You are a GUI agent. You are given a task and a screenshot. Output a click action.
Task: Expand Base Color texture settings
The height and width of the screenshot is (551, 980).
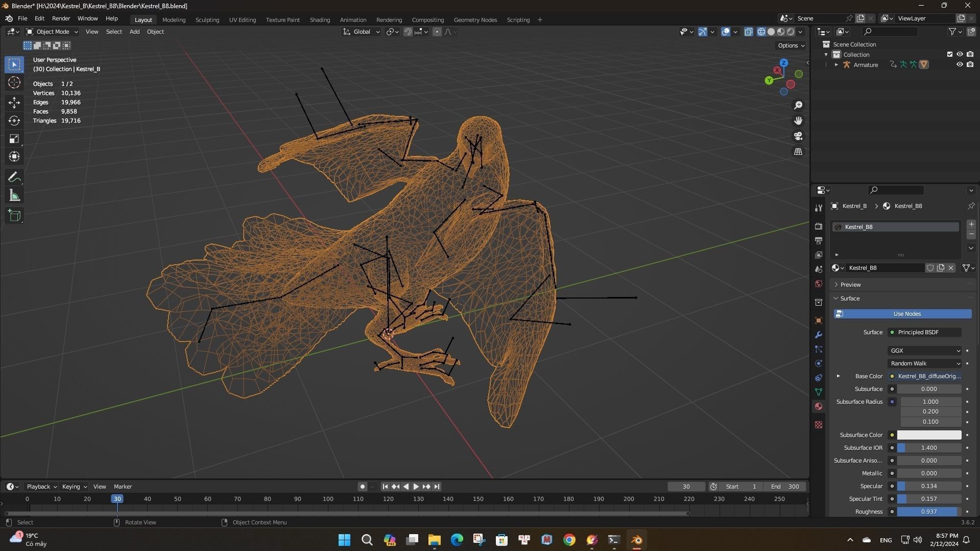[x=839, y=376]
